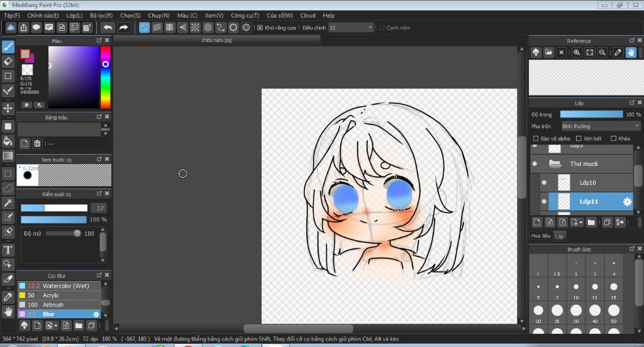Enable the Xén bớt checkbox
The width and height of the screenshot is (644, 347).
[579, 138]
